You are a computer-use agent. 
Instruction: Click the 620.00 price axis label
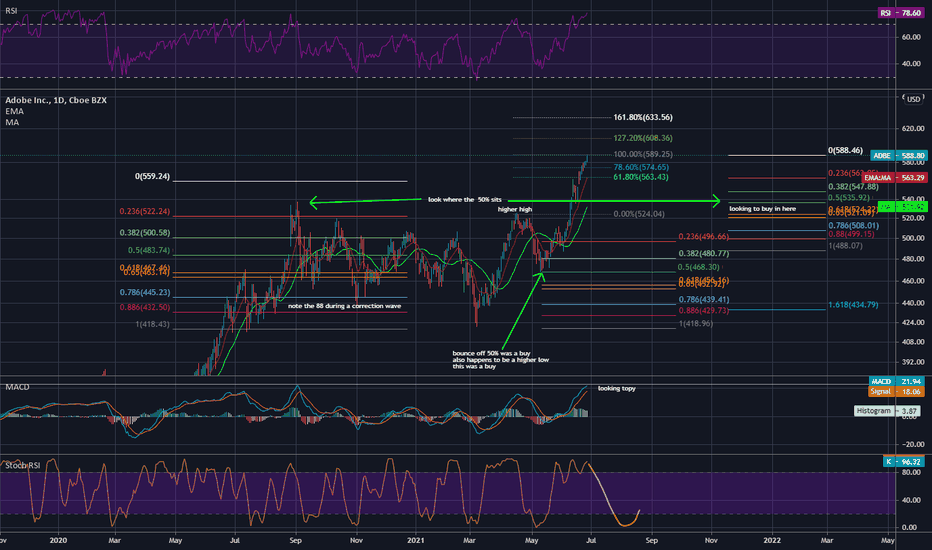click(x=912, y=128)
